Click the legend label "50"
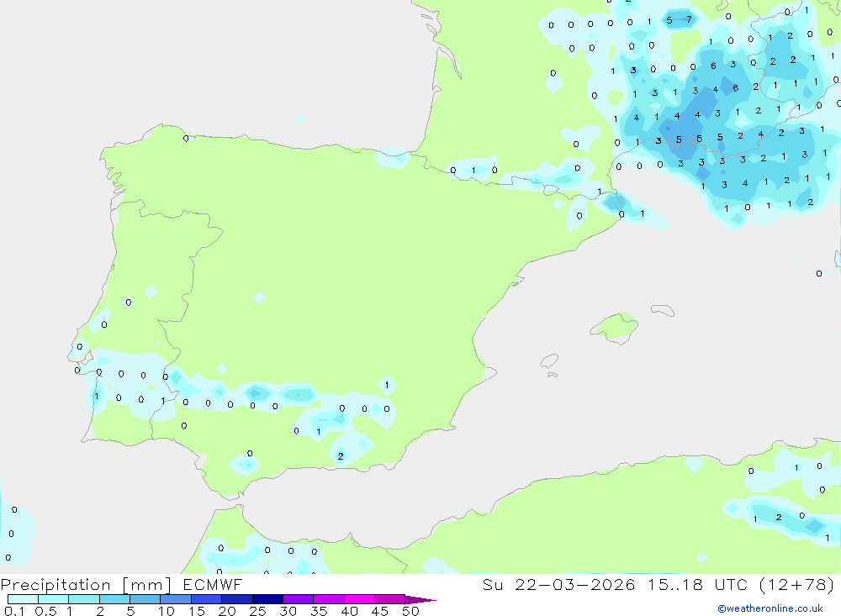 [410, 611]
